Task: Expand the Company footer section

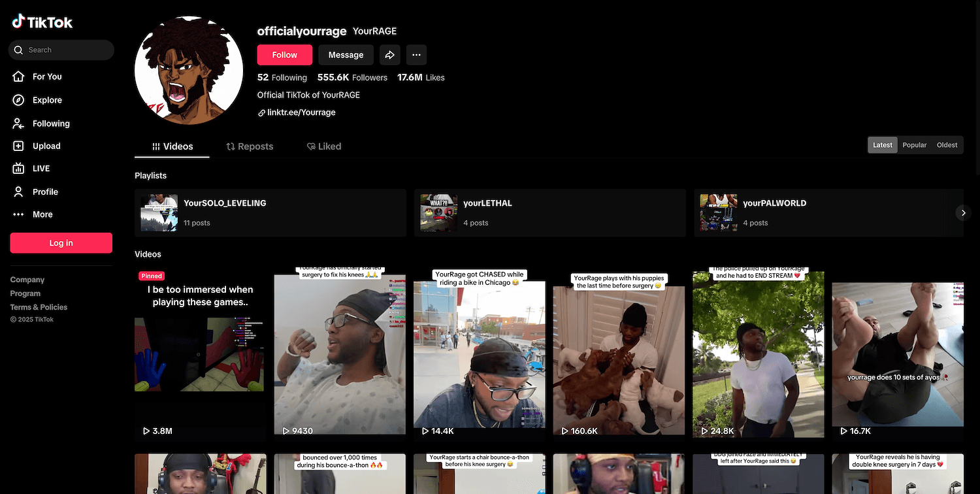Action: (x=27, y=280)
